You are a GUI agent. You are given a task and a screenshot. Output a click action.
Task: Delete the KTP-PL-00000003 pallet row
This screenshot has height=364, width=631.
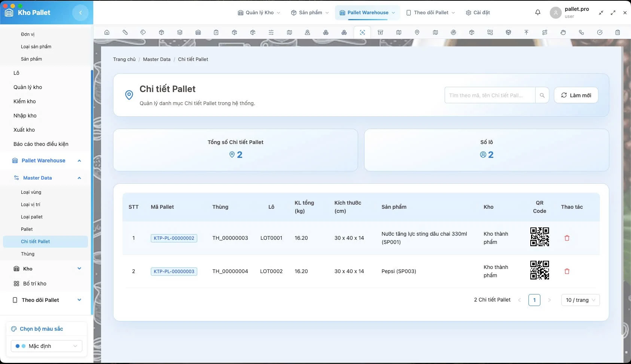click(567, 271)
